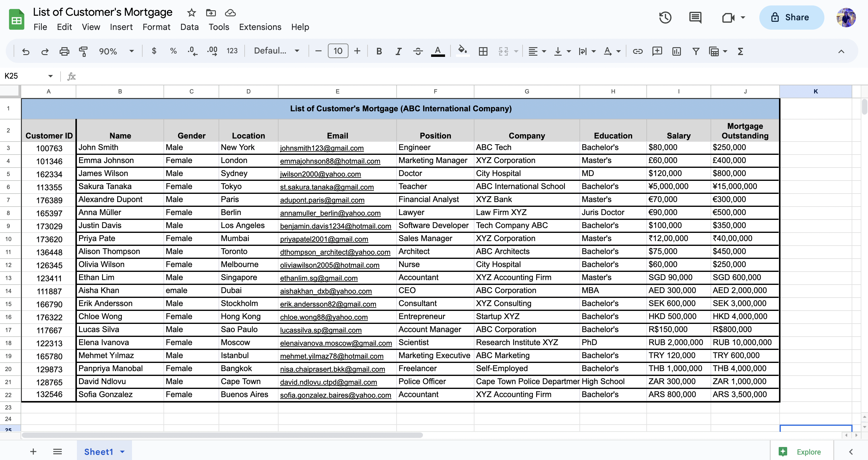
Task: Toggle bold formatting
Action: pos(379,51)
